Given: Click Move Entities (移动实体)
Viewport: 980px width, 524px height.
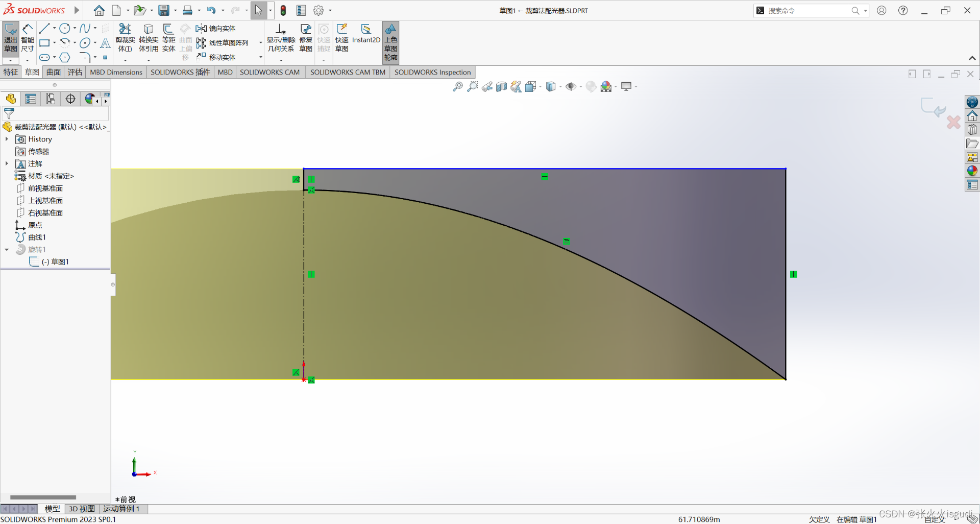Looking at the screenshot, I should pos(215,57).
